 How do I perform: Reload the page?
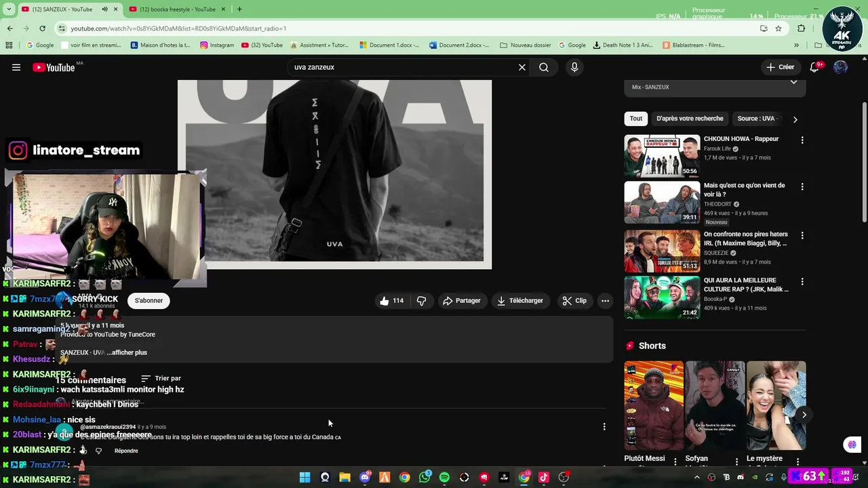click(42, 28)
